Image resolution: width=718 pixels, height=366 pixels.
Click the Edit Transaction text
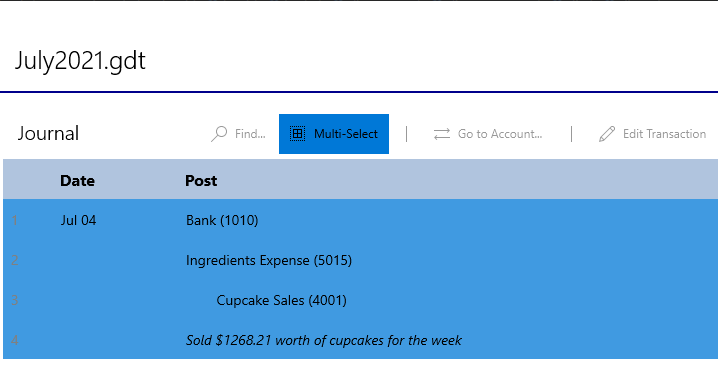(664, 134)
